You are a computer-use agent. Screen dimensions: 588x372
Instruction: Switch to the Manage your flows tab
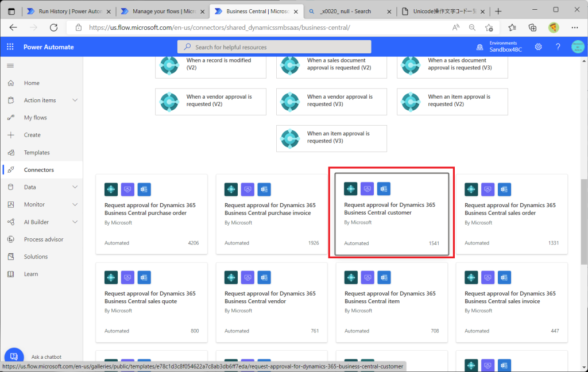[163, 11]
